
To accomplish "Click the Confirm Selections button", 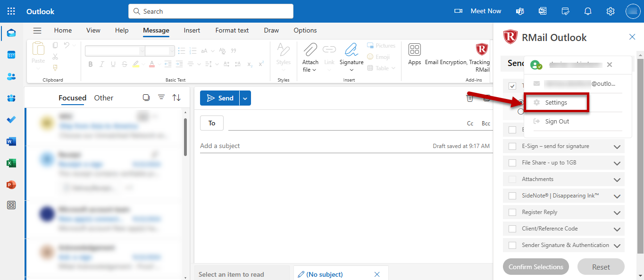I will (x=535, y=267).
